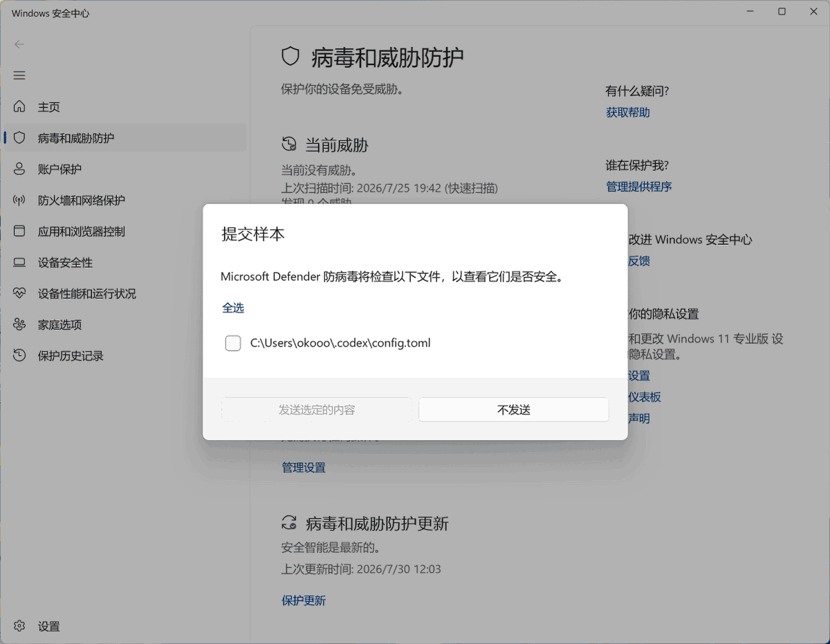Screen dimensions: 830x644
Task: Click the 有什么疑问? heading
Action: 637,91
